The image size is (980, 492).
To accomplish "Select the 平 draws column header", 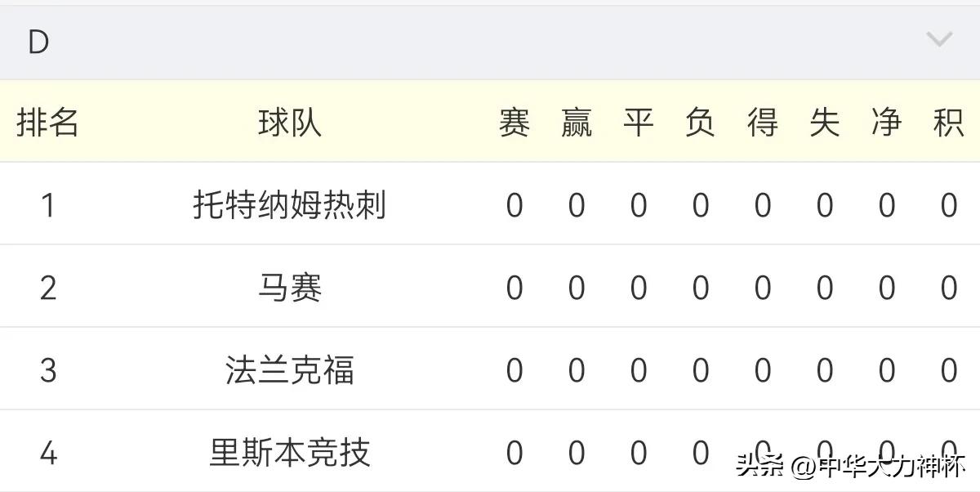I will pos(639,121).
